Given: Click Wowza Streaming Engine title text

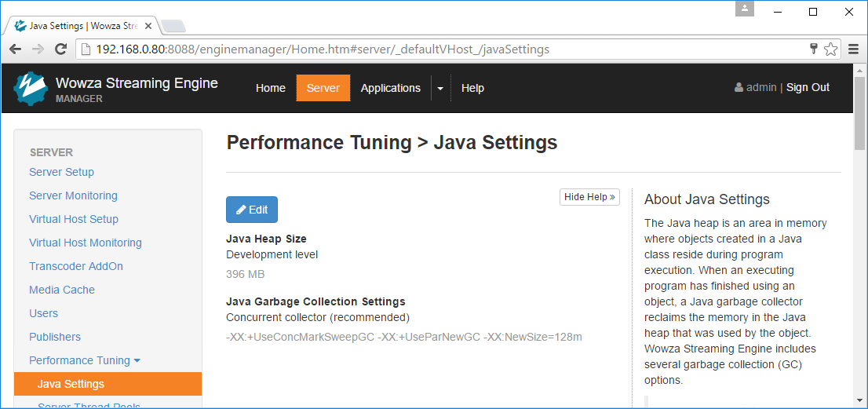Looking at the screenshot, I should tap(137, 83).
